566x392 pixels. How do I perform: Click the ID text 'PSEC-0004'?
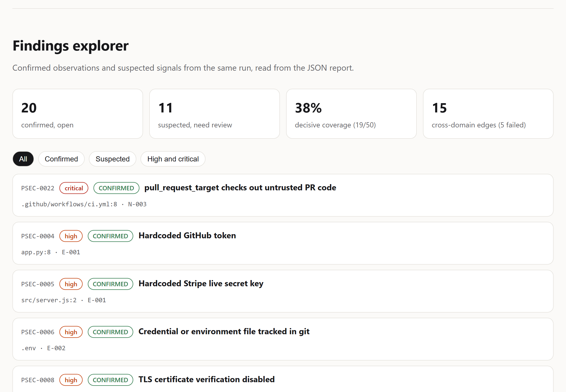coord(38,236)
